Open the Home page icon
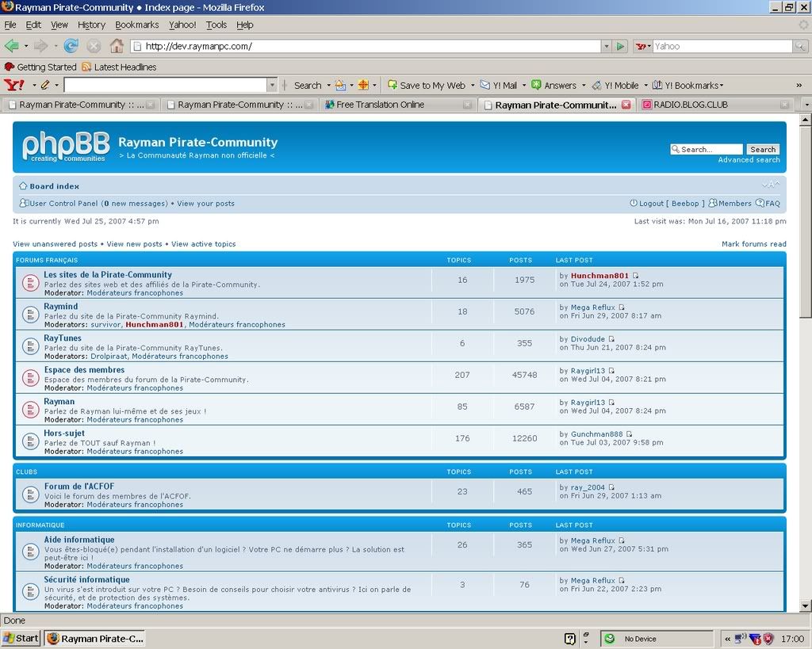Viewport: 812px width, 649px height. tap(117, 46)
